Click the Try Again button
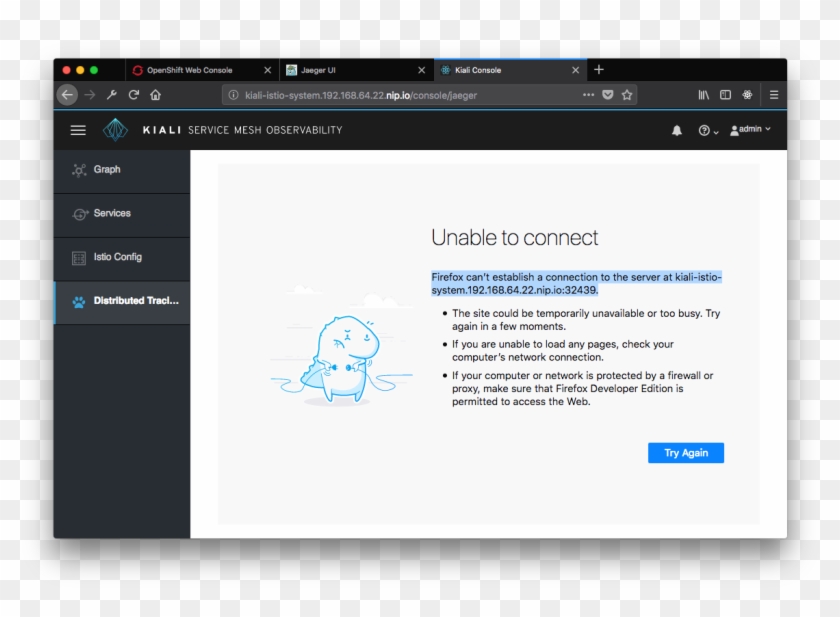This screenshot has width=840, height=617. [685, 453]
